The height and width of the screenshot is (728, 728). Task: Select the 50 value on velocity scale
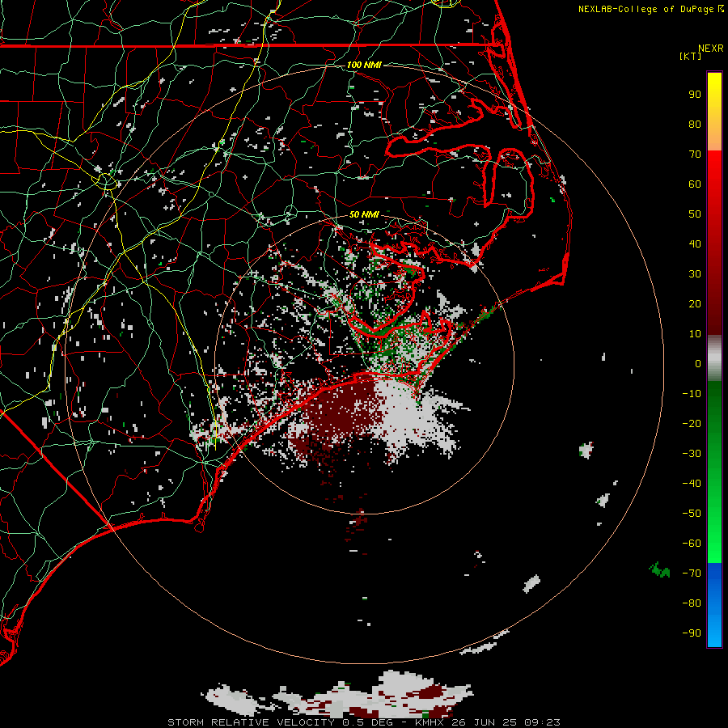(695, 214)
